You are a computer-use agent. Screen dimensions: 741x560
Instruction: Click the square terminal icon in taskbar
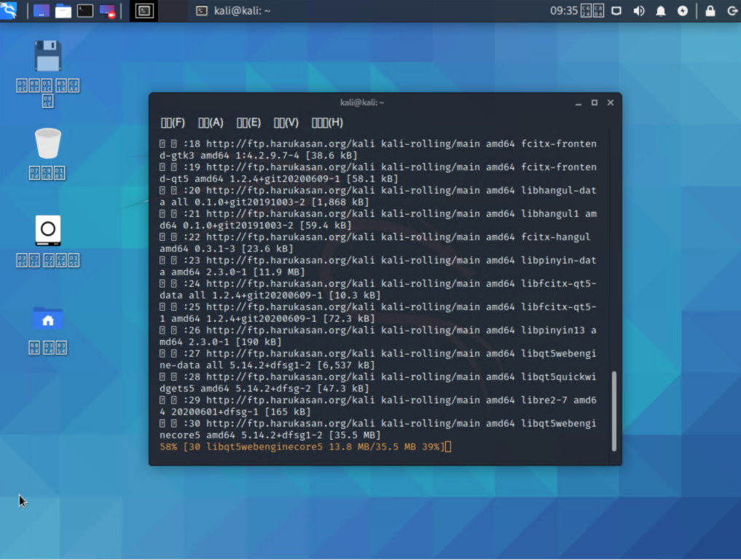(x=144, y=11)
